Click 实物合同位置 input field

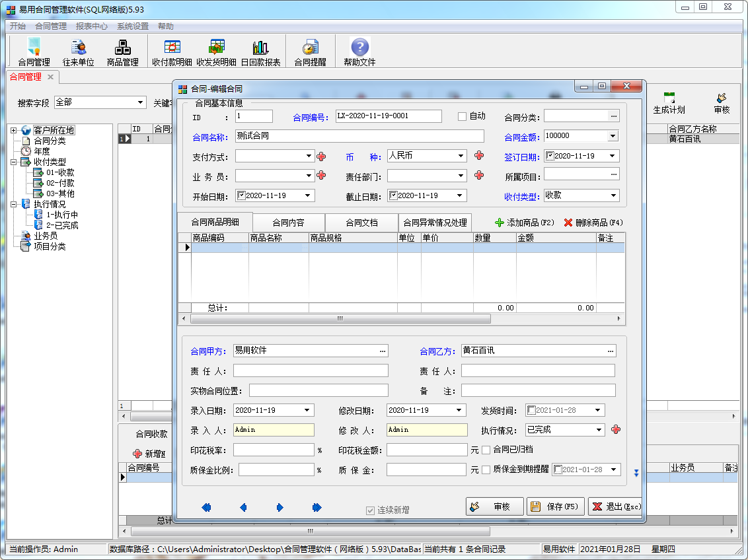pyautogui.click(x=318, y=391)
